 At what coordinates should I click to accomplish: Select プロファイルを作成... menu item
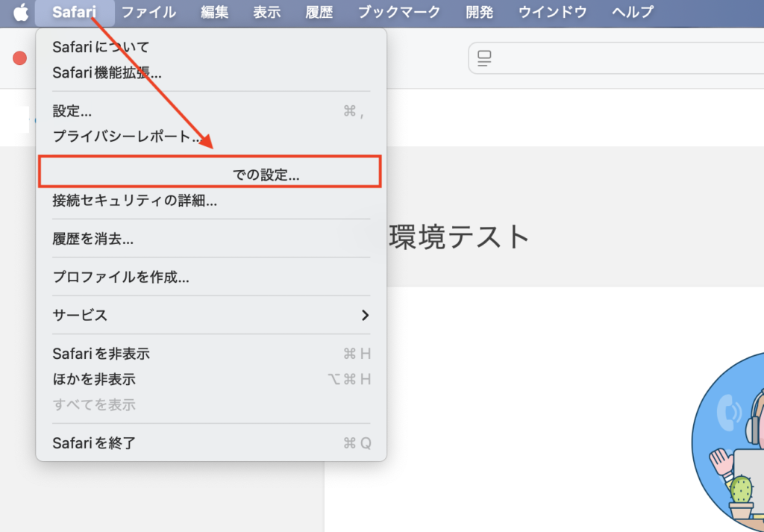point(120,277)
